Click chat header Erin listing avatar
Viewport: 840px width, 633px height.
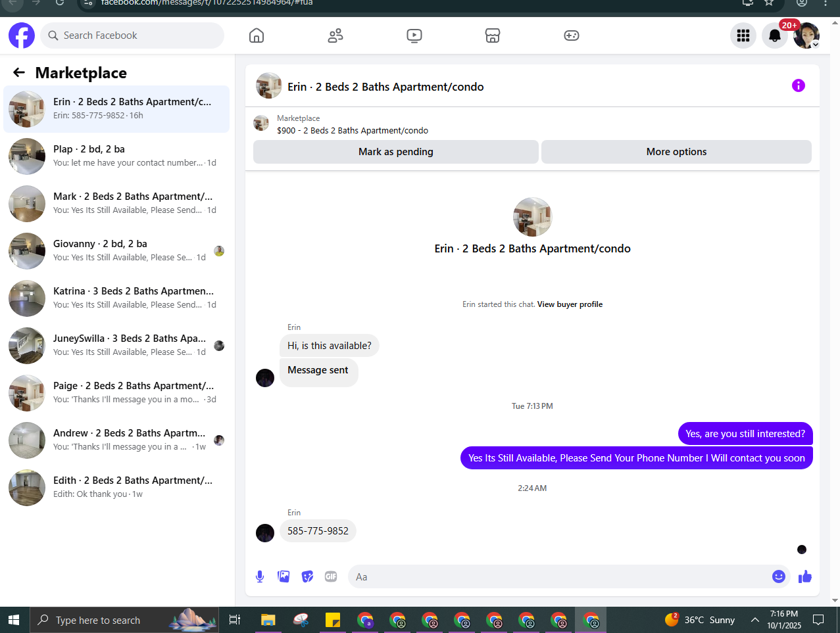coord(269,85)
